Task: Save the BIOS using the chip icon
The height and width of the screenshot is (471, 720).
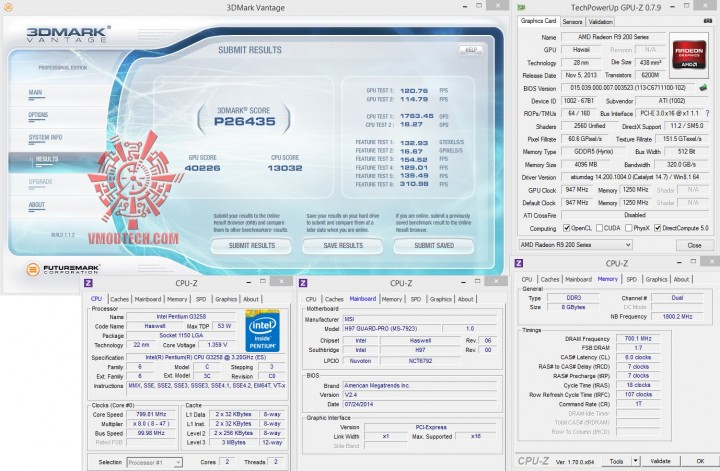Action: point(703,88)
